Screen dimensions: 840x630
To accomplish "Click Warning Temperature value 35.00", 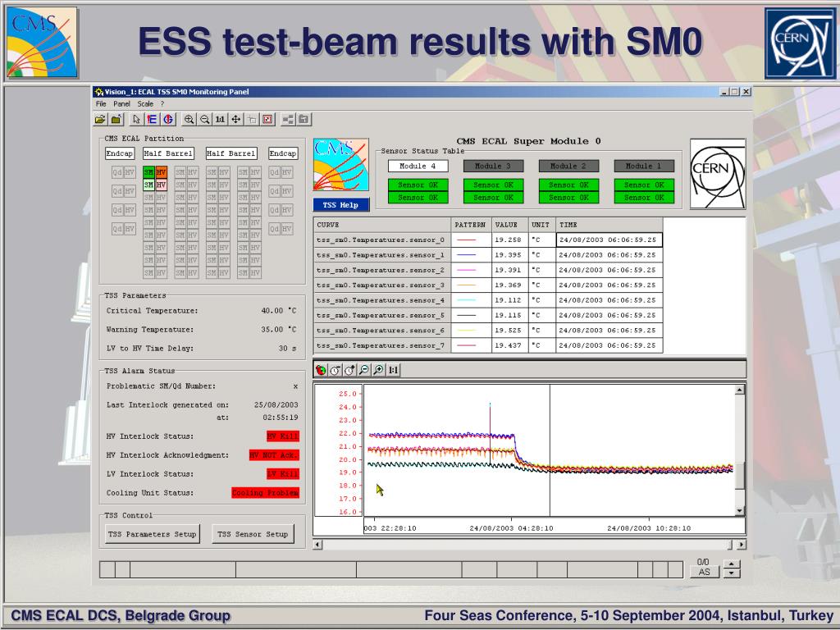I will point(278,330).
